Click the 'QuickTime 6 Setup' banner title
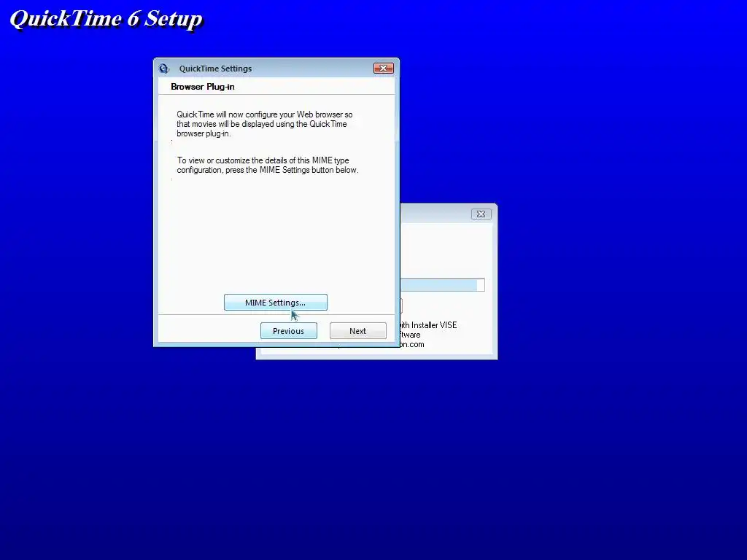747x560 pixels. tap(107, 19)
